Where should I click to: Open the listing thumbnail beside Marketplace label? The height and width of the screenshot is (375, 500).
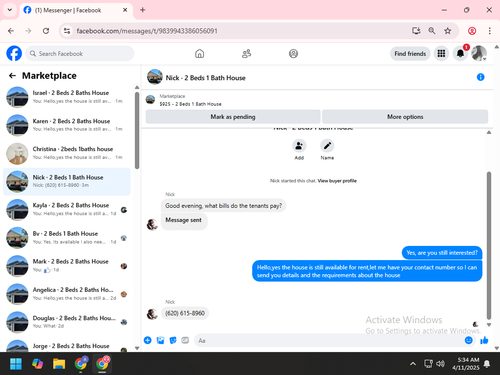coord(150,100)
